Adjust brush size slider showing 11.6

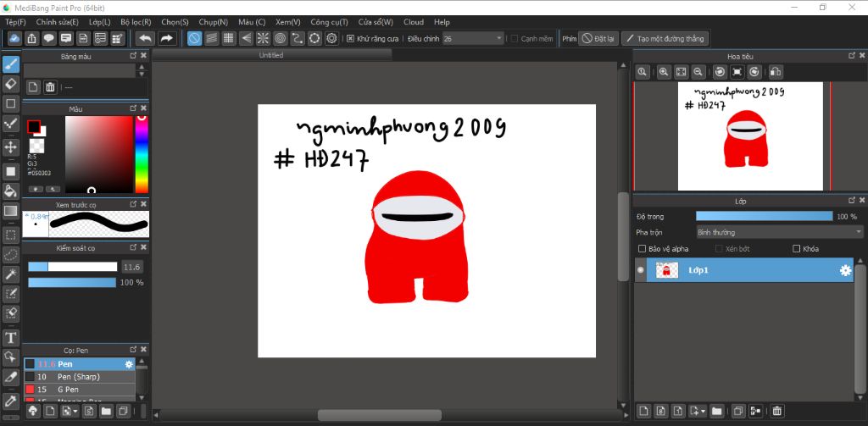73,267
